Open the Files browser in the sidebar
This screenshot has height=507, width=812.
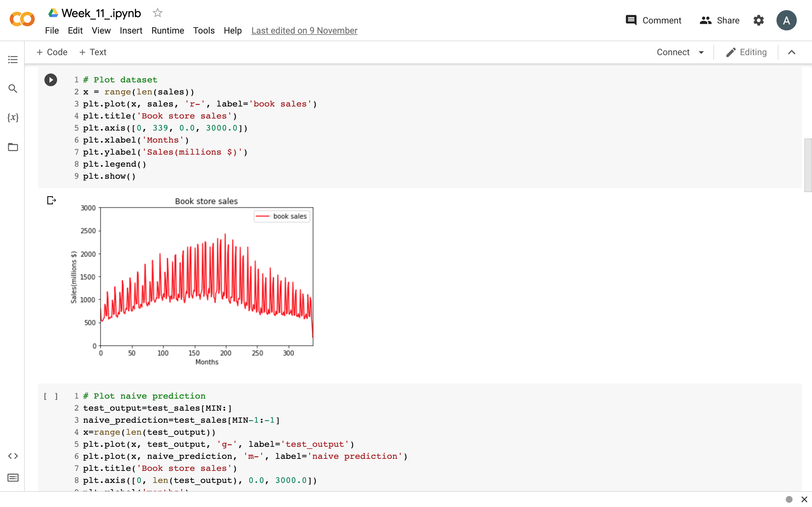13,147
